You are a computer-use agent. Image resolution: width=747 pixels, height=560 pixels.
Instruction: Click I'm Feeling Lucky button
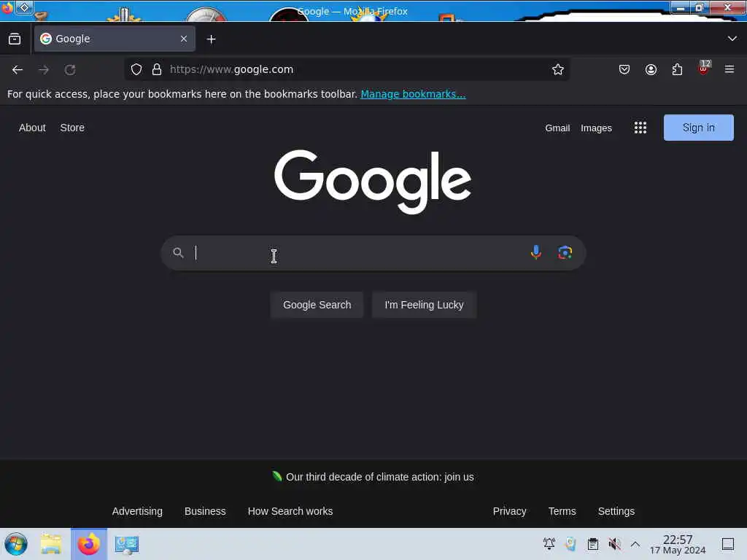point(424,305)
